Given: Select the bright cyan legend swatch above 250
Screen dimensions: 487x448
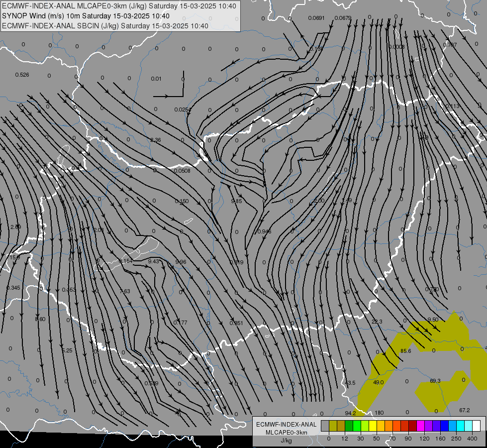Looking at the screenshot, I should [460, 426].
